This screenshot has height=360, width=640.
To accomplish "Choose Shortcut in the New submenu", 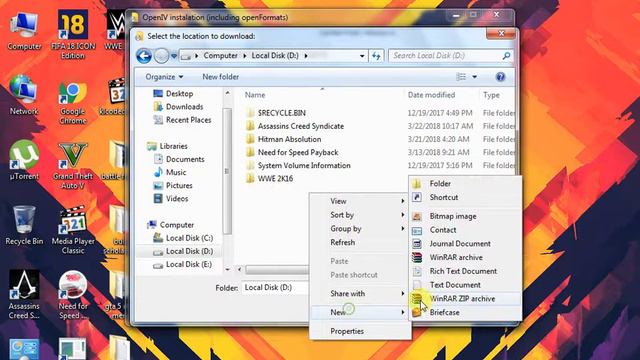I will point(465,198).
